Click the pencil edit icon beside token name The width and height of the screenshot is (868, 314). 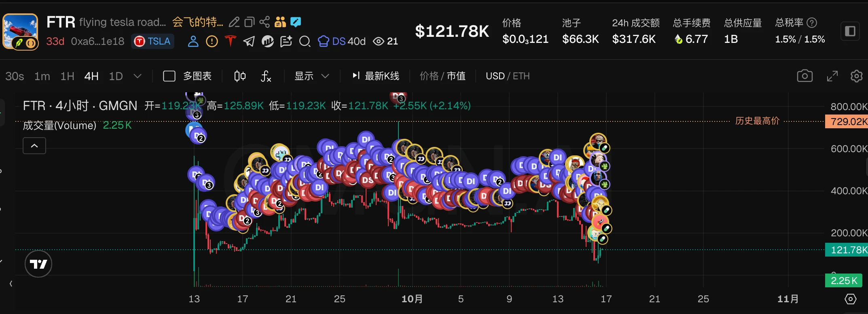coord(234,22)
